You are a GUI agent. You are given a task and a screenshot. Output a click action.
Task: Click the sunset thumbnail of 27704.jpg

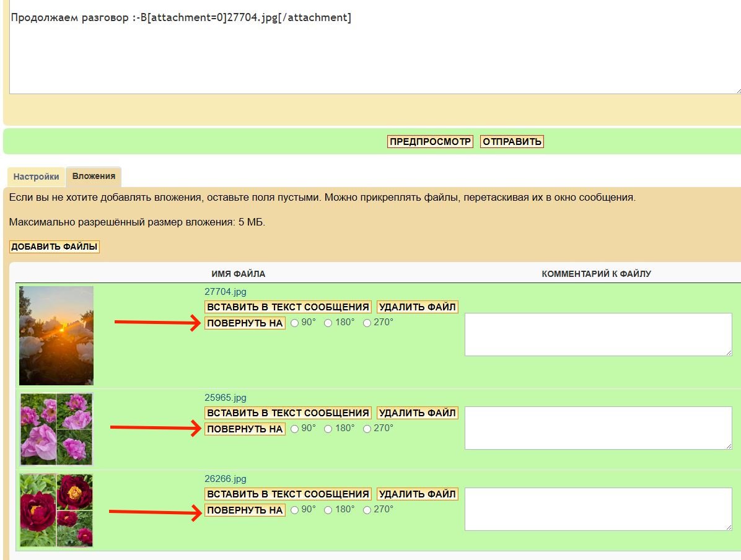[56, 336]
